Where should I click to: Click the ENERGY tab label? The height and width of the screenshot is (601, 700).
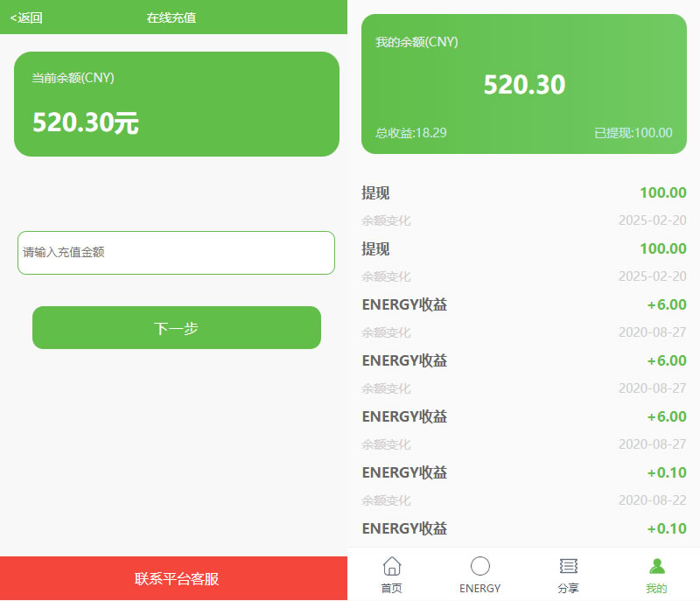(x=479, y=589)
